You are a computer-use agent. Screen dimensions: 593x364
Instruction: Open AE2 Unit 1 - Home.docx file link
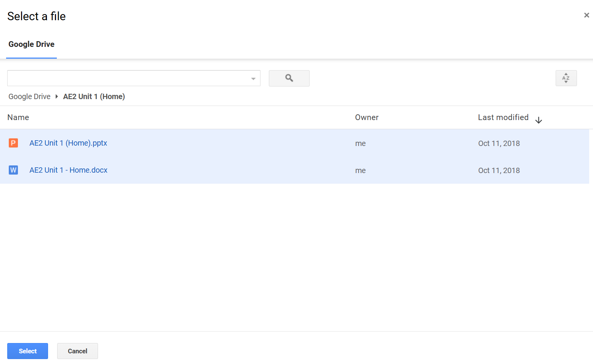[68, 170]
